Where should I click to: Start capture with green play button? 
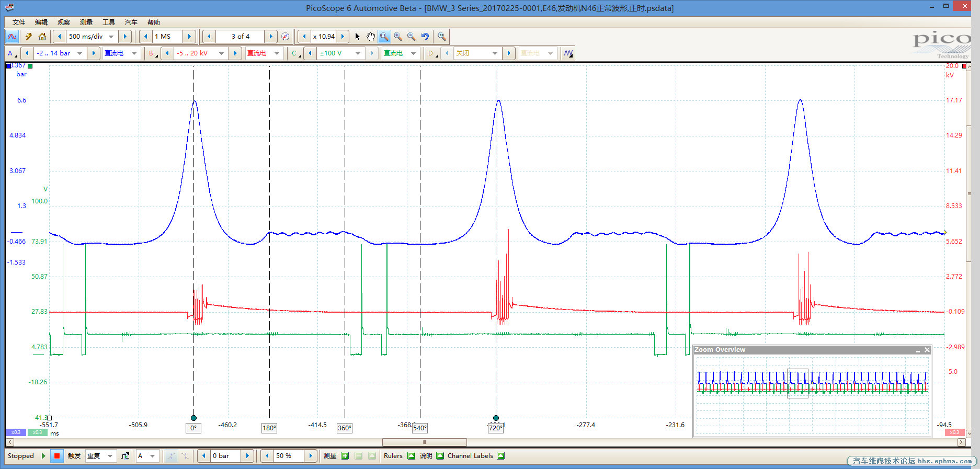point(43,456)
